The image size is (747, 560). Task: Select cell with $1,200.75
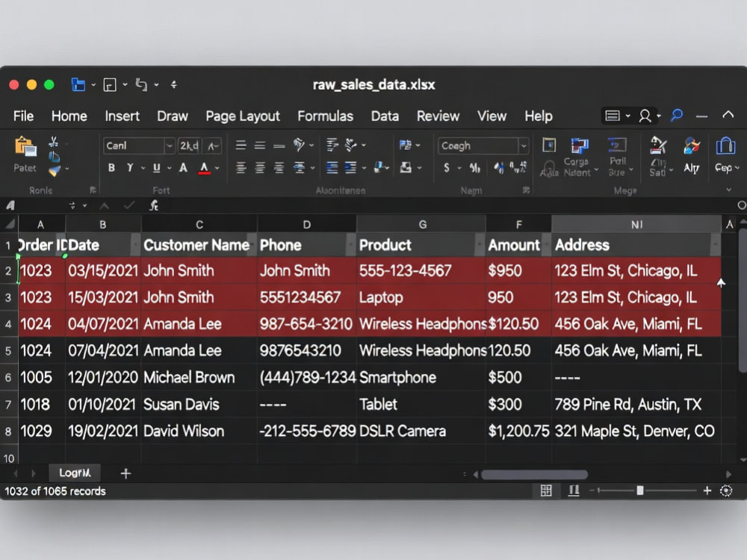click(518, 432)
